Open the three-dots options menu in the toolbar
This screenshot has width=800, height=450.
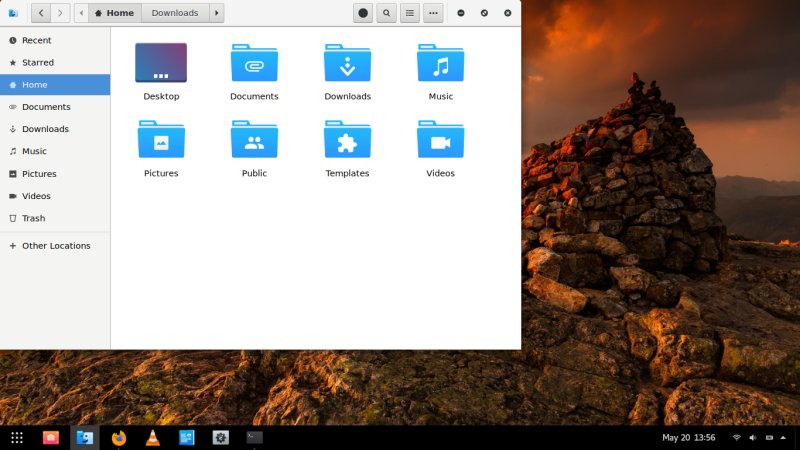pos(433,13)
